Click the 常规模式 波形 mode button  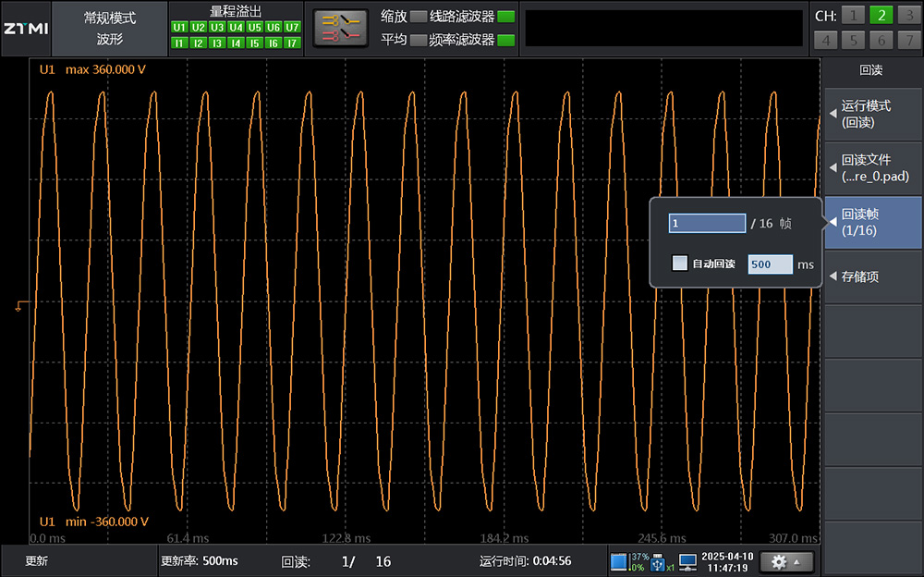click(109, 28)
